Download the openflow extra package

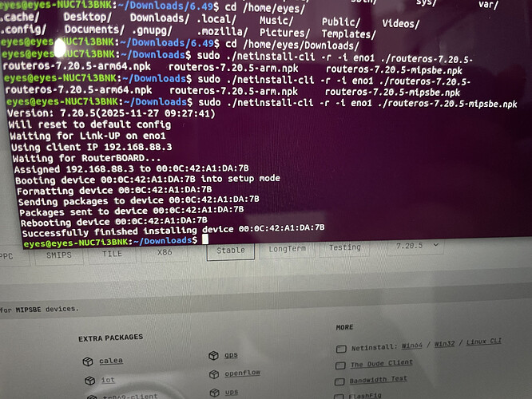(242, 373)
